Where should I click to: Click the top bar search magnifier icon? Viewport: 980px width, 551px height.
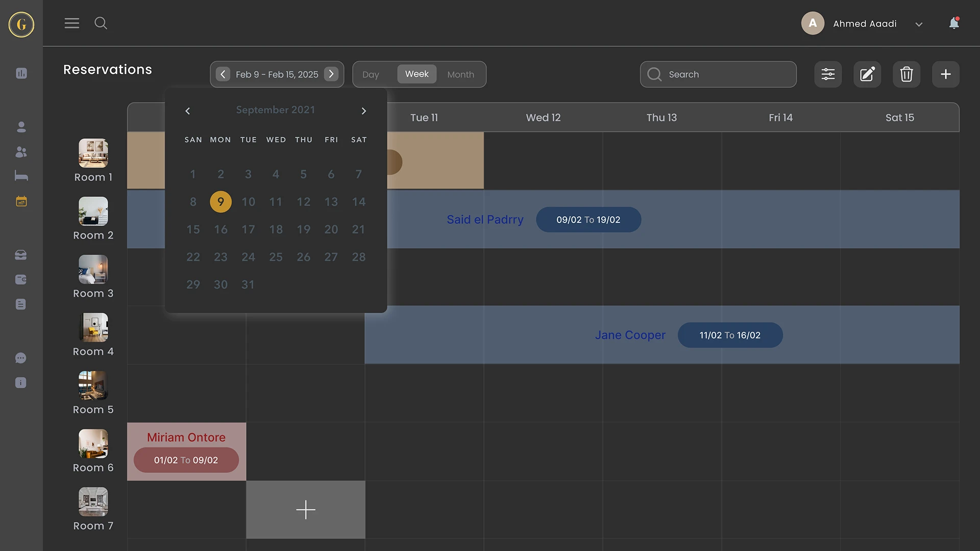[101, 23]
